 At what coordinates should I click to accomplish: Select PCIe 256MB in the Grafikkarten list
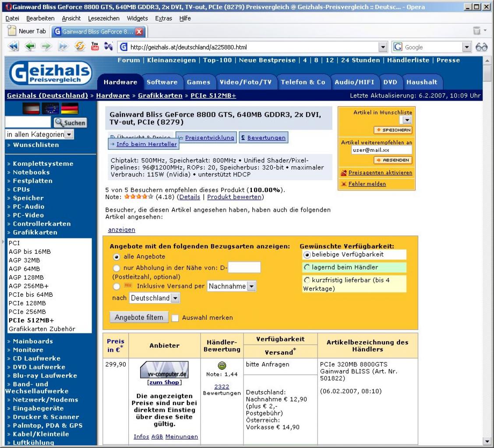click(x=27, y=311)
